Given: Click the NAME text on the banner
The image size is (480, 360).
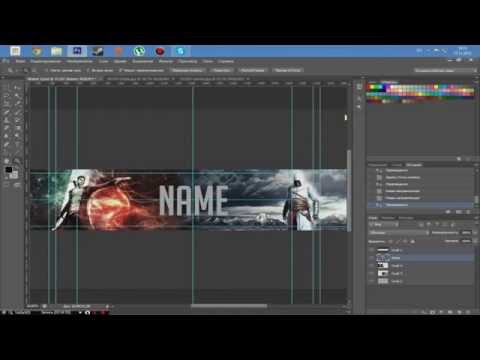Looking at the screenshot, I should [x=193, y=200].
